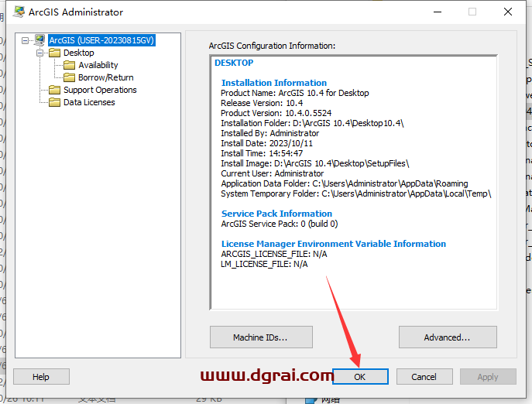Click the Data Licenses folder icon
Image resolution: width=532 pixels, height=404 pixels.
(54, 102)
